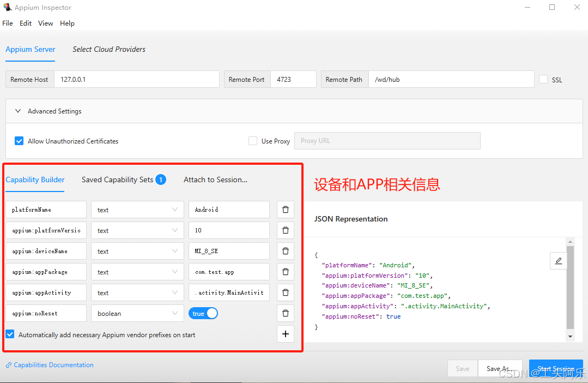Click the disabled Save button

pos(462,368)
